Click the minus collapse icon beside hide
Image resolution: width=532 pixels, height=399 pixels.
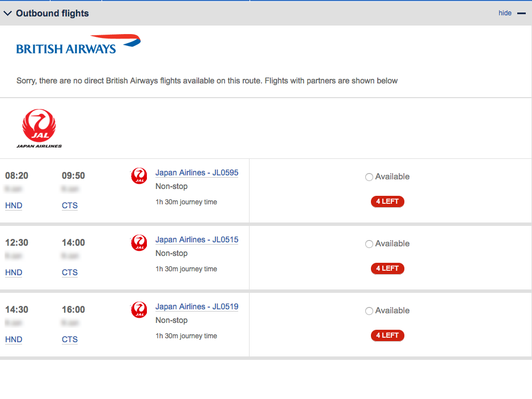click(521, 13)
